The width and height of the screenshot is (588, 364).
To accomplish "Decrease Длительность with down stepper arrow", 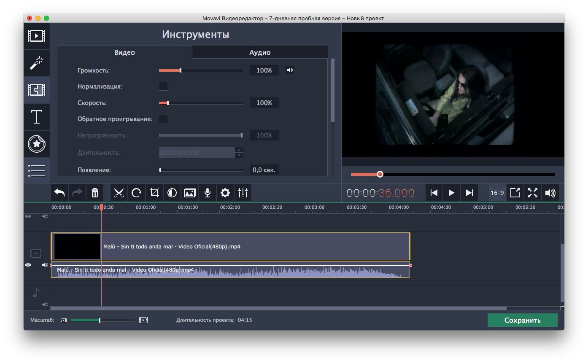I will coord(239,155).
